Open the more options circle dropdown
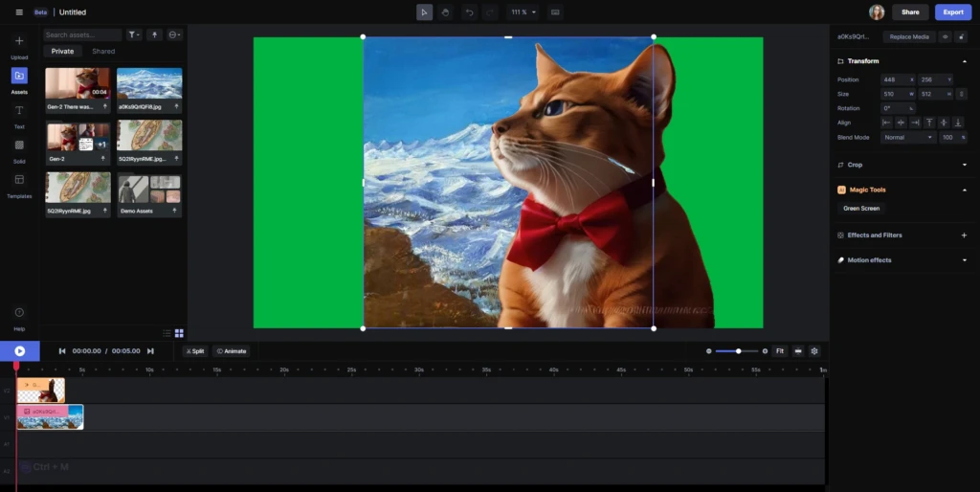980x492 pixels. click(x=174, y=35)
